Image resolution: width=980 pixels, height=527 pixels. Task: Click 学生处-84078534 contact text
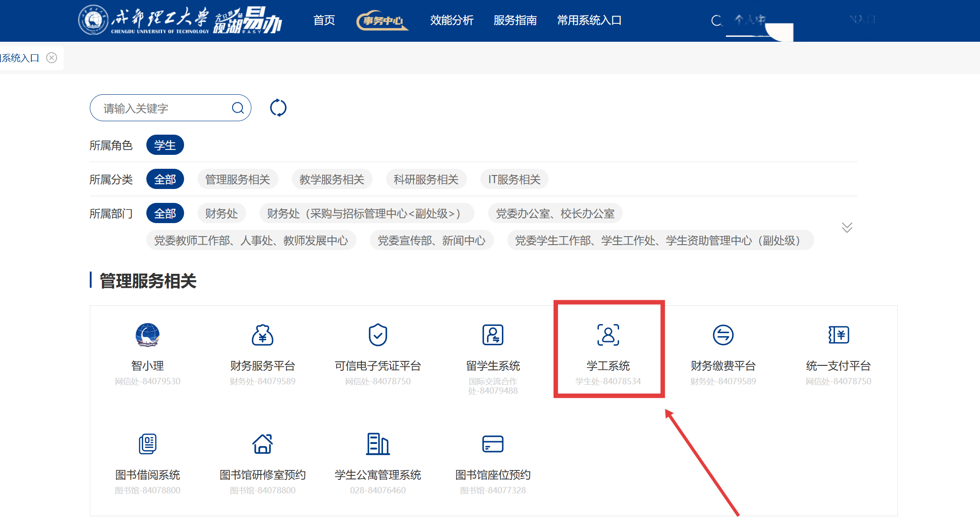point(608,381)
